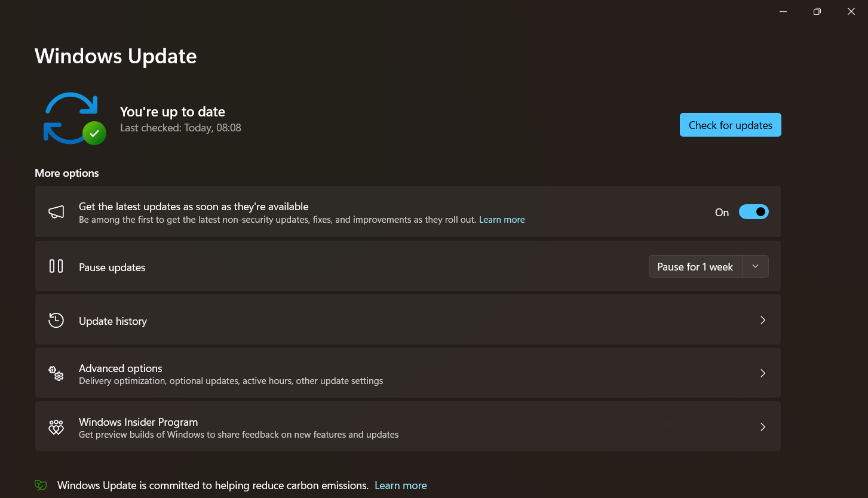Click the gears icon for Advanced options

click(x=56, y=374)
